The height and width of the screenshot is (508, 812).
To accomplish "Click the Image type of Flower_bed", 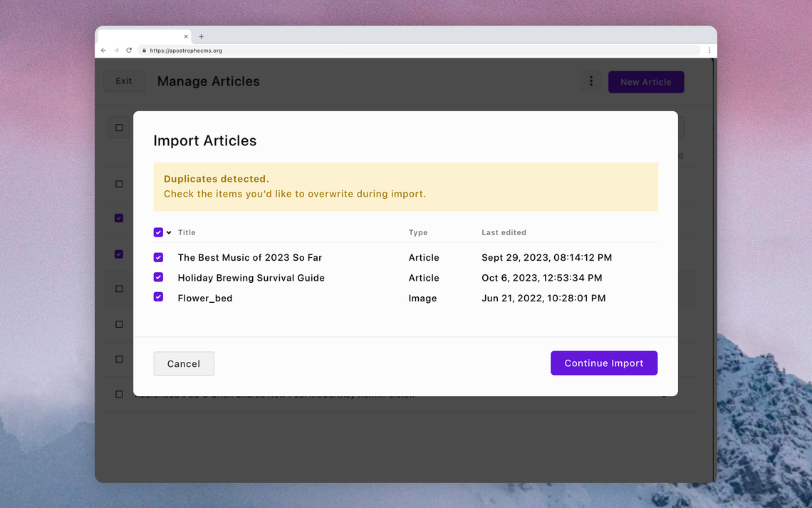I will [422, 299].
